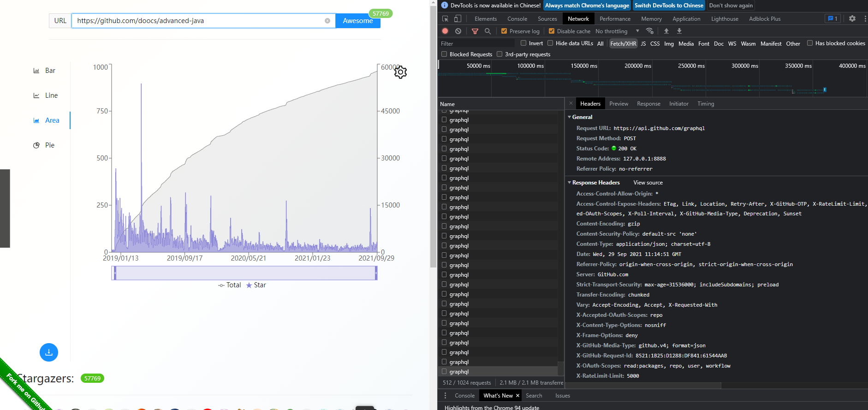The image size is (868, 410).
Task: Open DevTools issues counter badge
Action: [832, 19]
